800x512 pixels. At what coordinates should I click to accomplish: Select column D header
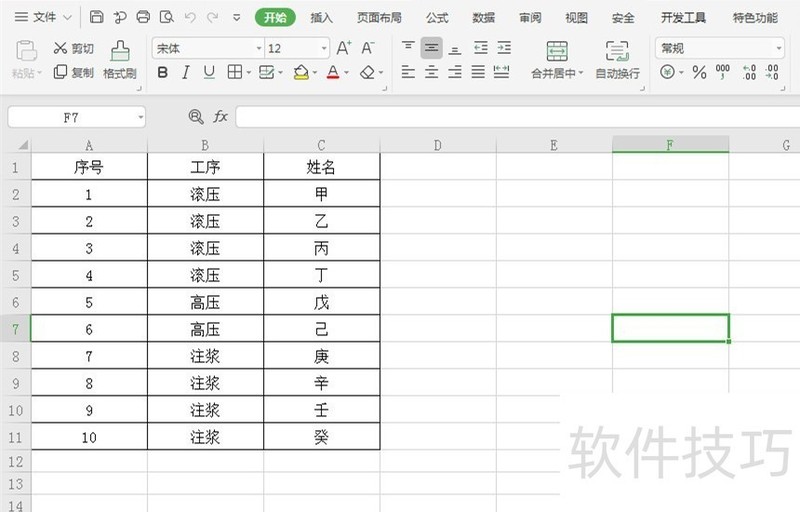tap(438, 145)
